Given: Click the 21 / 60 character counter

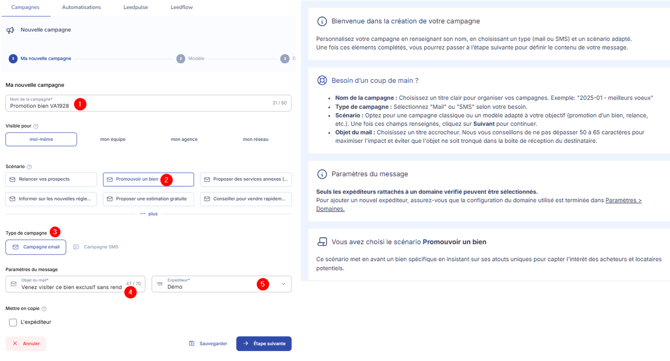Looking at the screenshot, I should [x=279, y=103].
